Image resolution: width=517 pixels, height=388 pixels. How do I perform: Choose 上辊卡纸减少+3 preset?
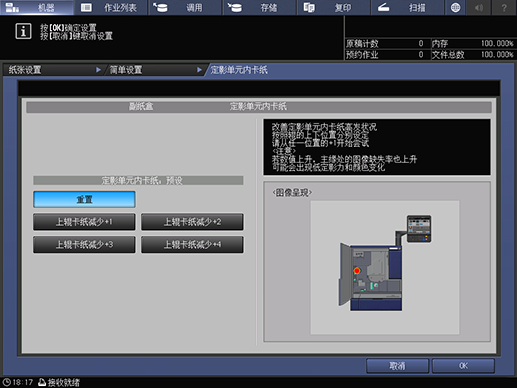pyautogui.click(x=84, y=245)
